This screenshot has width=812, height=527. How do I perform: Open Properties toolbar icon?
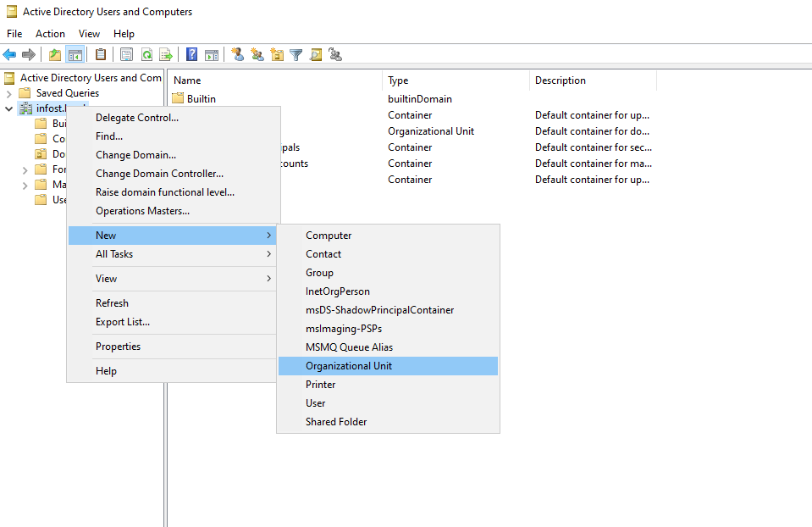click(126, 54)
